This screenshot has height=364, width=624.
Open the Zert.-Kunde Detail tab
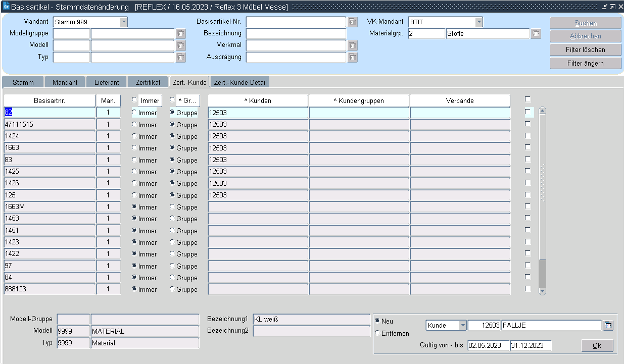click(x=240, y=82)
